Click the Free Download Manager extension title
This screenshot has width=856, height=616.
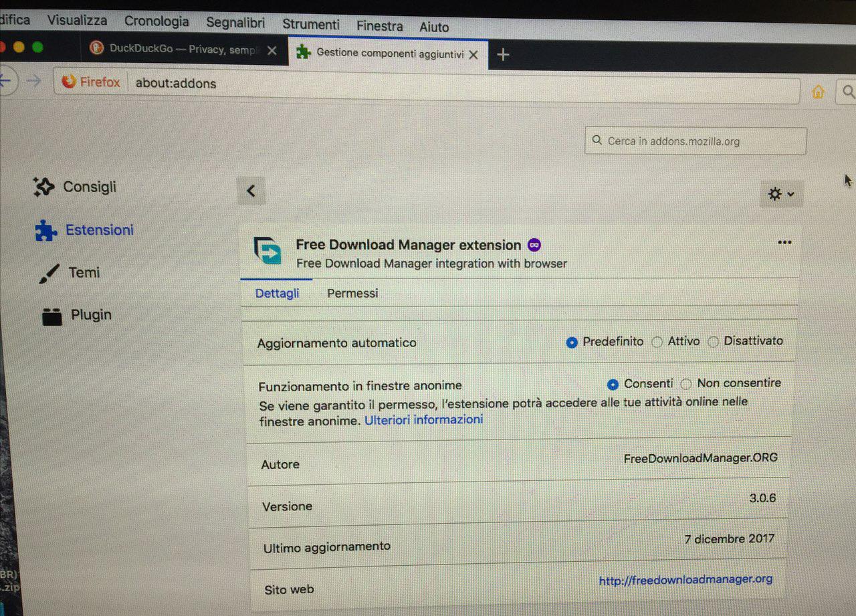[408, 245]
